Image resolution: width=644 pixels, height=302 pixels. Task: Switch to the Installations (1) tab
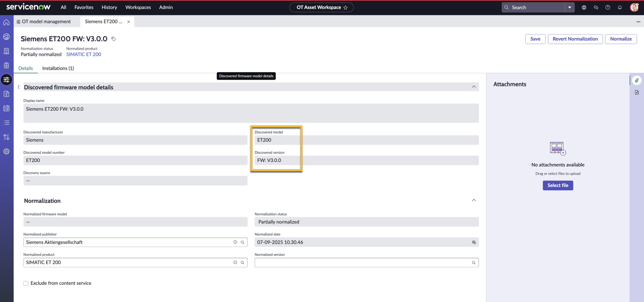[58, 68]
